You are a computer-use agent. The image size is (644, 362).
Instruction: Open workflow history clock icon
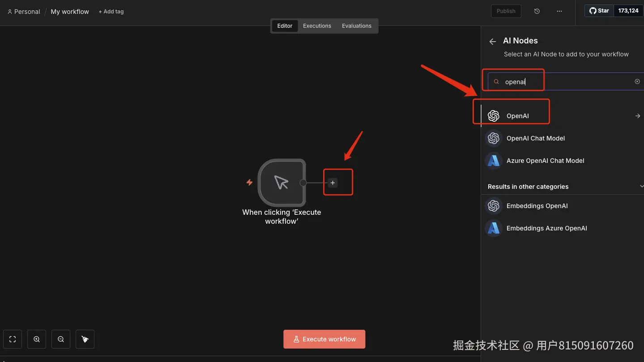(537, 11)
